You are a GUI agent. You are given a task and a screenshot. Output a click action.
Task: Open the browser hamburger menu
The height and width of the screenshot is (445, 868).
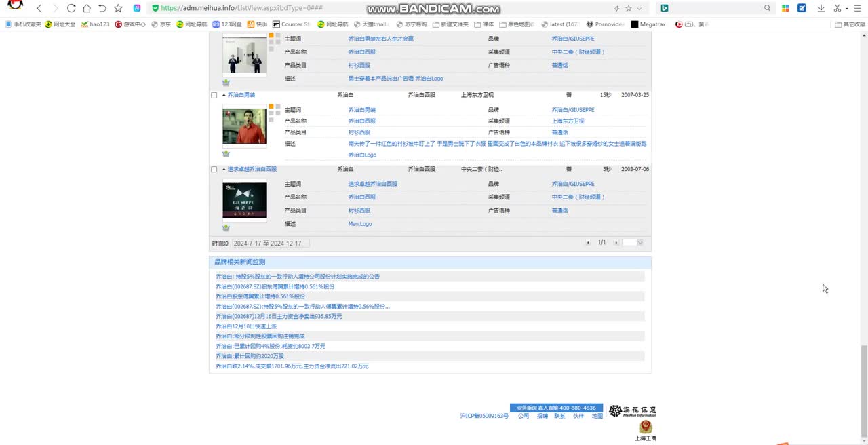859,8
